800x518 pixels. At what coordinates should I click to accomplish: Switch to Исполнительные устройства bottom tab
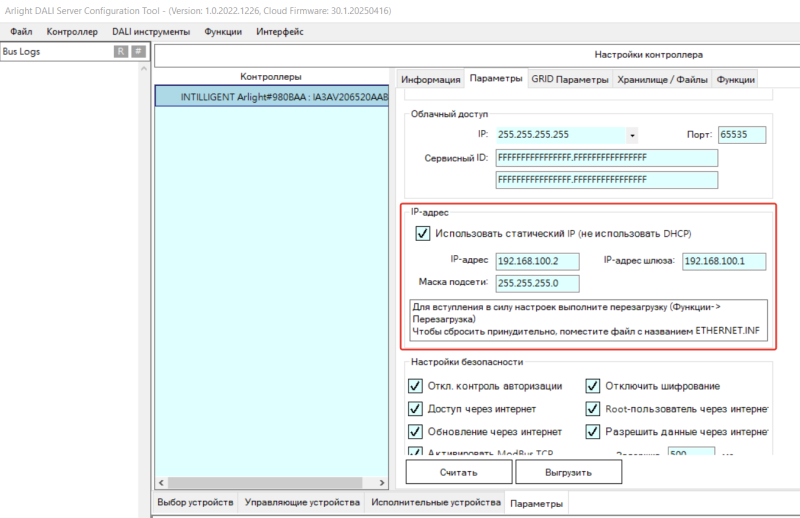tap(436, 502)
